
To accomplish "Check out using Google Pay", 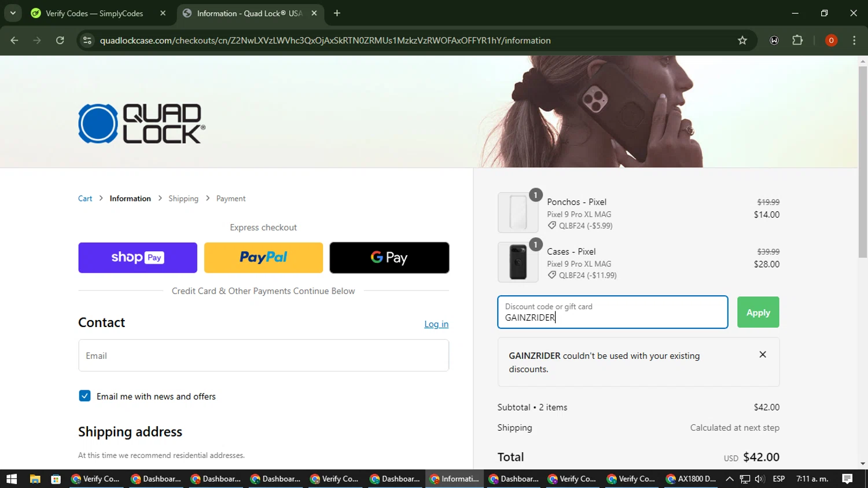I will 389,258.
